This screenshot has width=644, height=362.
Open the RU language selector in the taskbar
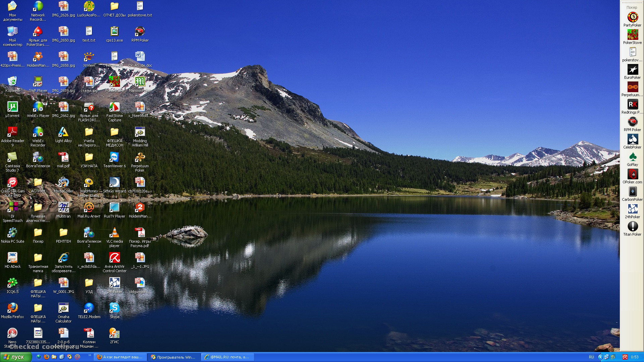point(591,357)
